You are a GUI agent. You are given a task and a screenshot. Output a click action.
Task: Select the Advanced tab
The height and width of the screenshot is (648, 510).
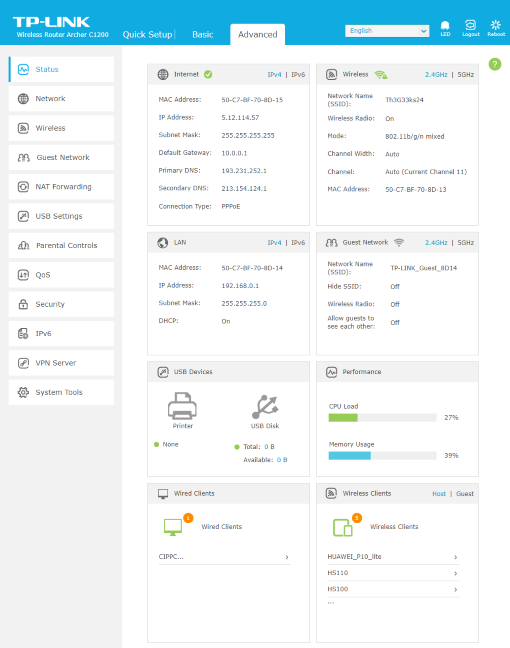[257, 34]
